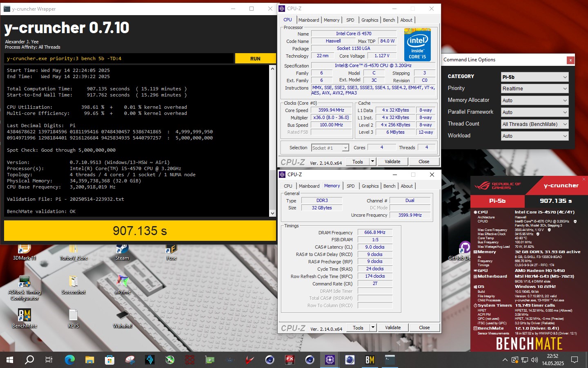This screenshot has height=368, width=588.
Task: Open Graphics tab in CPU-Z Processor window
Action: [x=370, y=20]
